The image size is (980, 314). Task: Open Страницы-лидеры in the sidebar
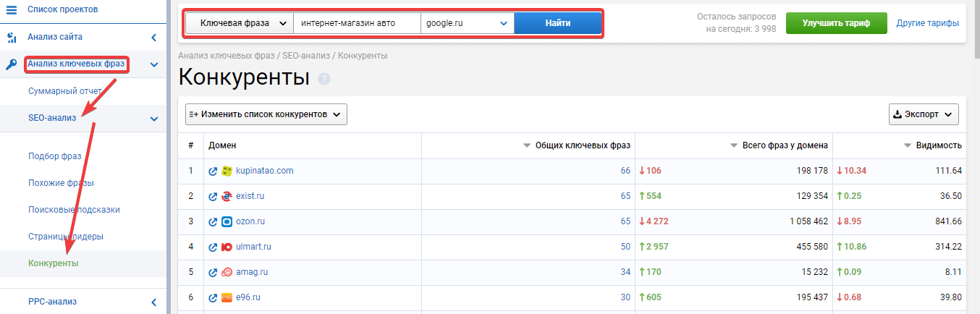[65, 237]
